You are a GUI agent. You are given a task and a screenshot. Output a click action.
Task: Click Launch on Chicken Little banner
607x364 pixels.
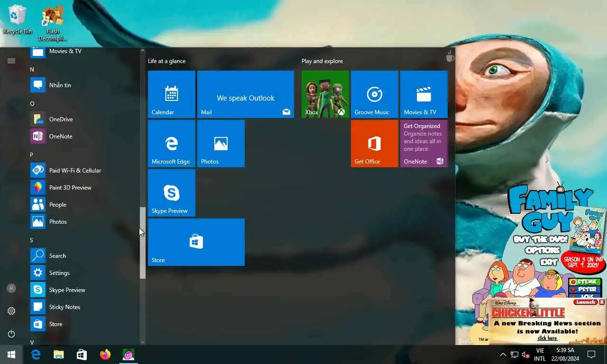point(585,302)
